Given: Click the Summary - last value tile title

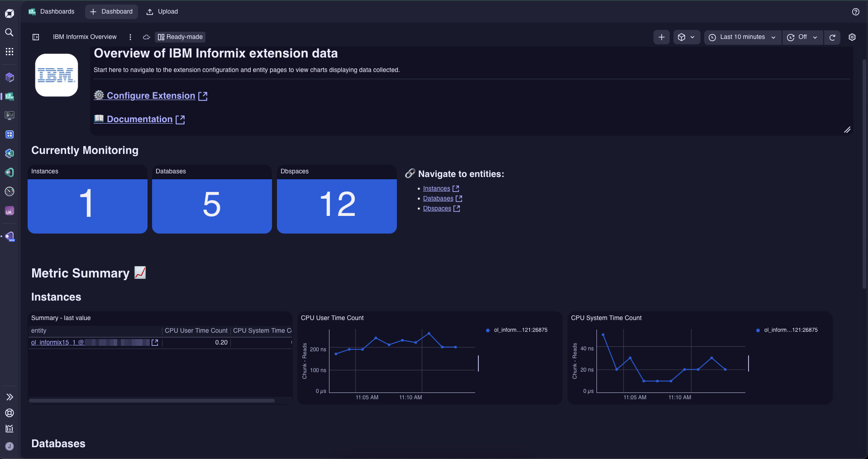Looking at the screenshot, I should pos(61,318).
